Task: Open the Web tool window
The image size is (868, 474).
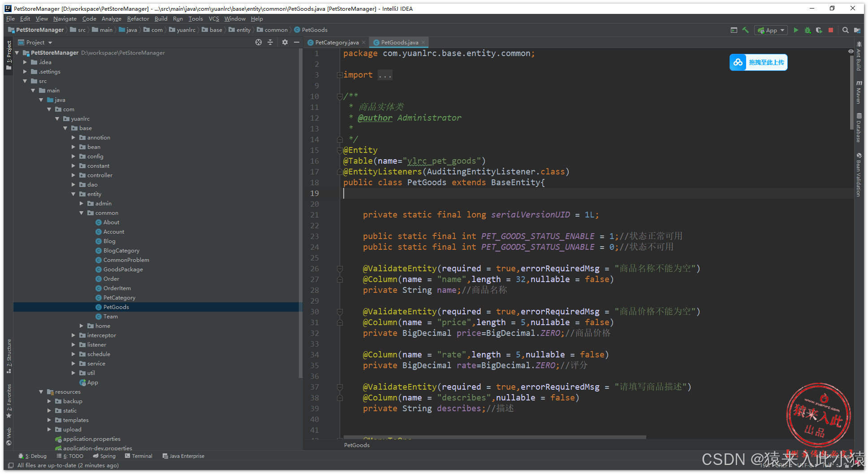Action: pyautogui.click(x=9, y=436)
